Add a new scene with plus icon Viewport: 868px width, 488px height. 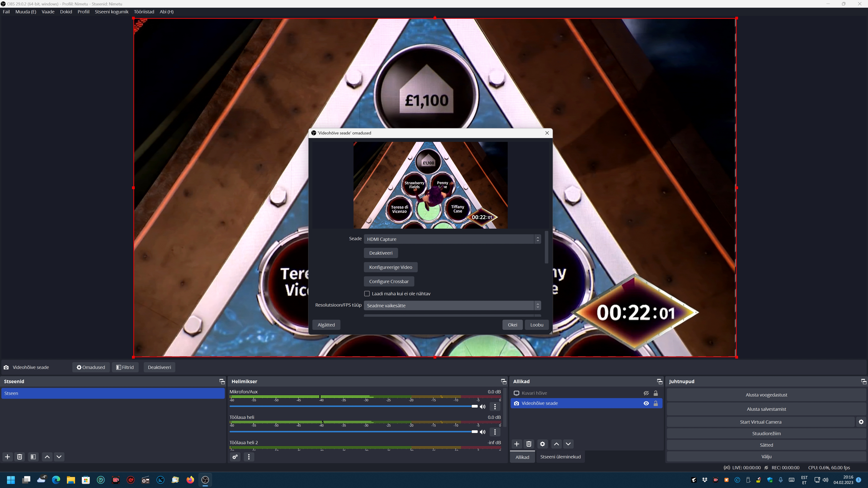pyautogui.click(x=7, y=457)
